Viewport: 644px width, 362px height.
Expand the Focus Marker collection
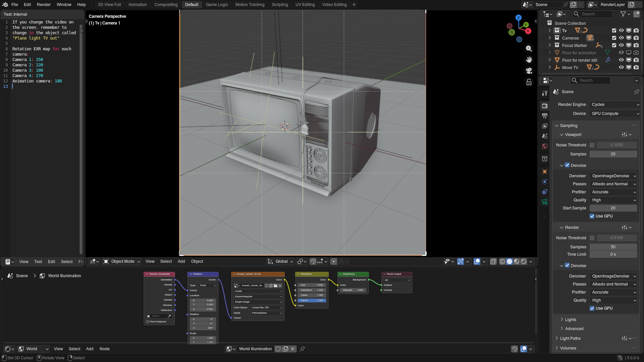(x=549, y=45)
